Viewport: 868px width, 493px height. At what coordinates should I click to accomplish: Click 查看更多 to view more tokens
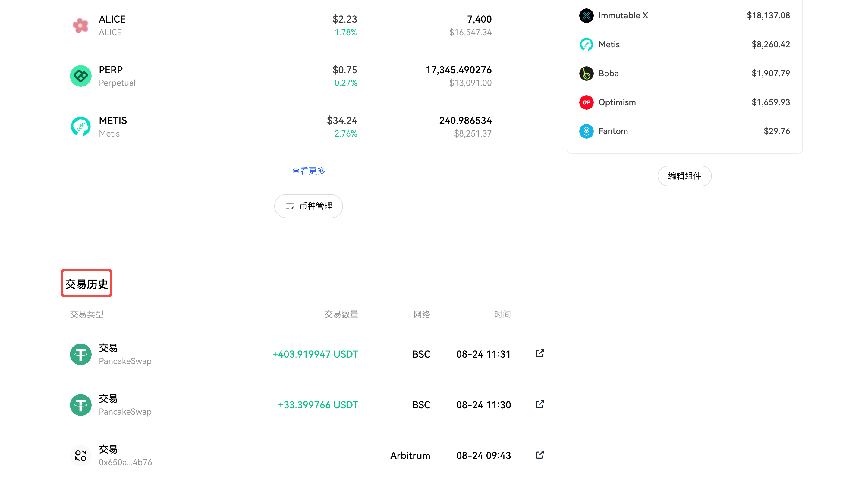[x=308, y=171]
